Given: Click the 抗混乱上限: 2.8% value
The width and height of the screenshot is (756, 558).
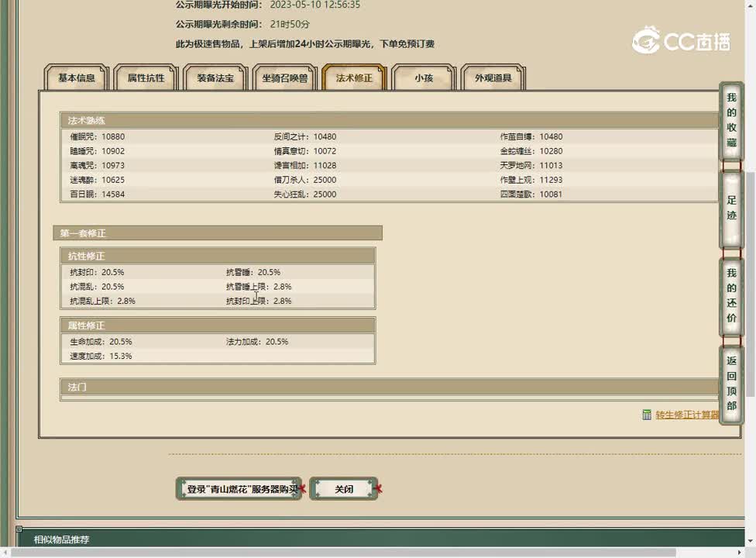Looking at the screenshot, I should pyautogui.click(x=103, y=301).
